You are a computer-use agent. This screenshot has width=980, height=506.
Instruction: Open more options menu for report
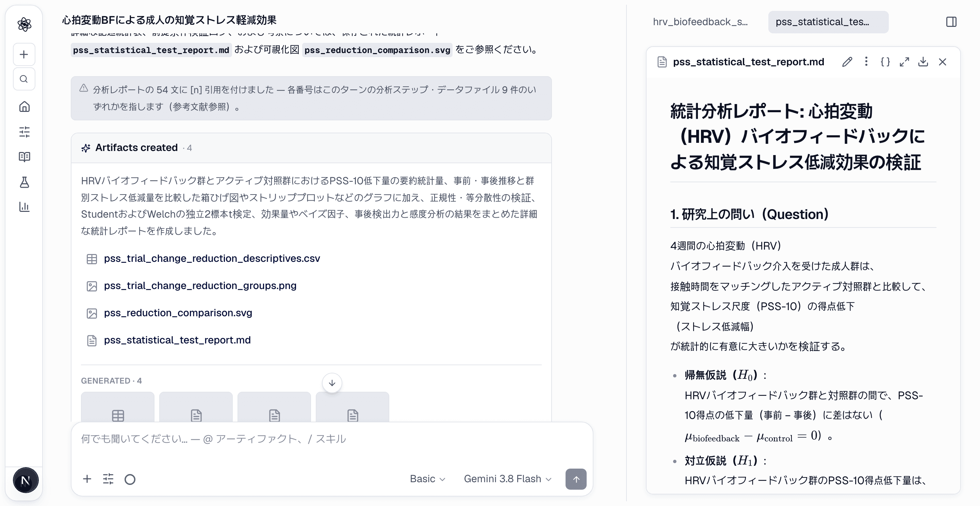coord(866,62)
